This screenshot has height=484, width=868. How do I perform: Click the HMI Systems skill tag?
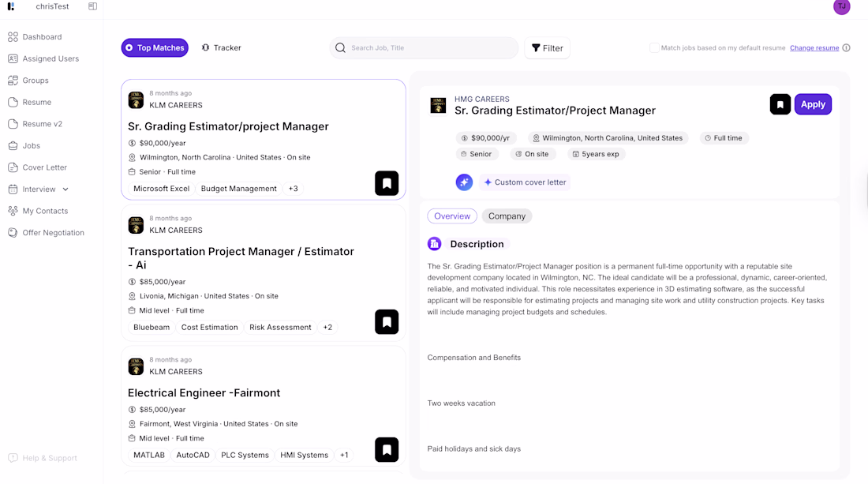tap(304, 456)
